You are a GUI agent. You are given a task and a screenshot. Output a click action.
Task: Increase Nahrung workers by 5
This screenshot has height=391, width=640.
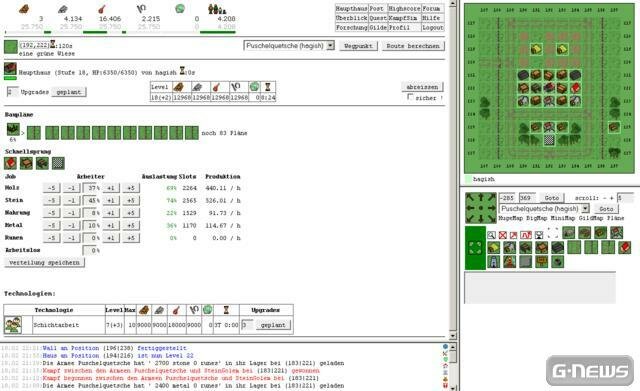(131, 213)
